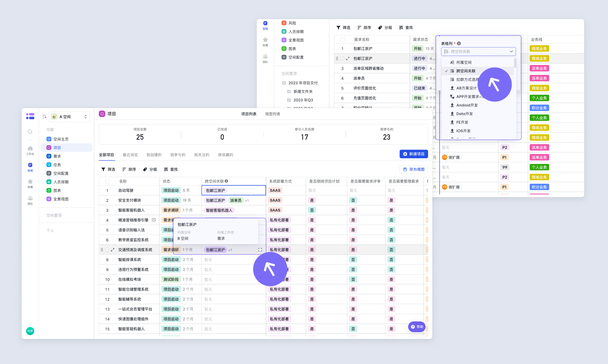
Task: Tick the checkbox for row 交通预测及调度系统
Action: click(107, 250)
